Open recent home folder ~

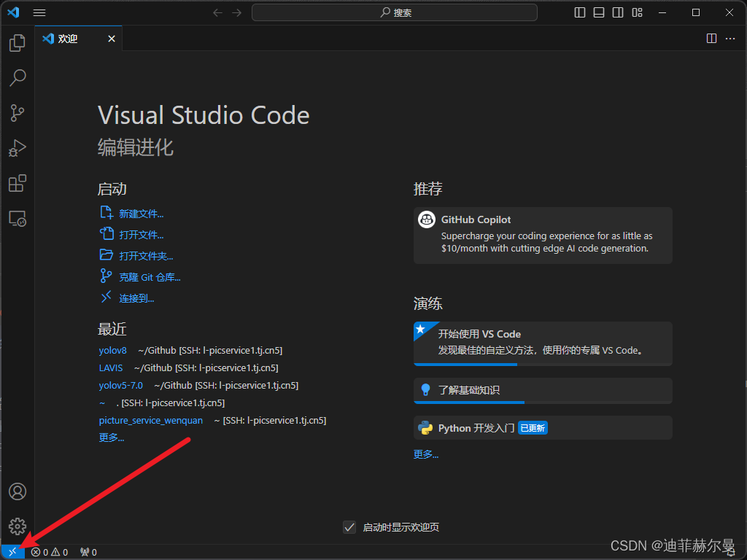pyautogui.click(x=102, y=402)
